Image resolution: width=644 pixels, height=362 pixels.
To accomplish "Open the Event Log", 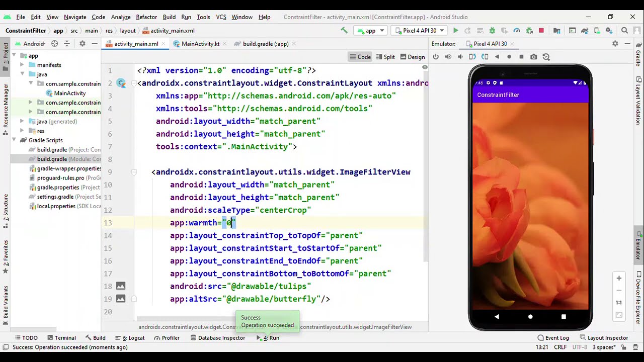I will coord(553,338).
